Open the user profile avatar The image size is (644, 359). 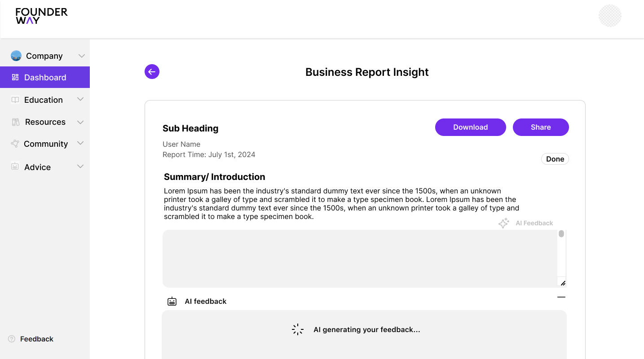[x=610, y=16]
